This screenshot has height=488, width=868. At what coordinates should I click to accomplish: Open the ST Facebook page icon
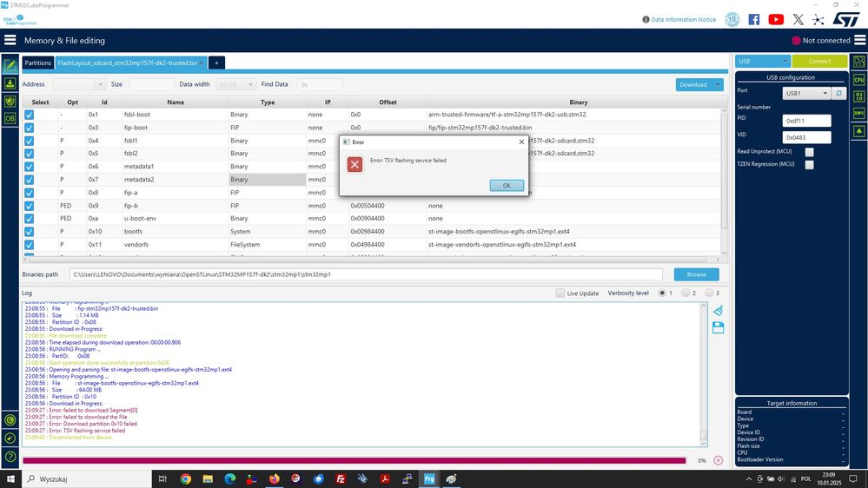pos(754,19)
